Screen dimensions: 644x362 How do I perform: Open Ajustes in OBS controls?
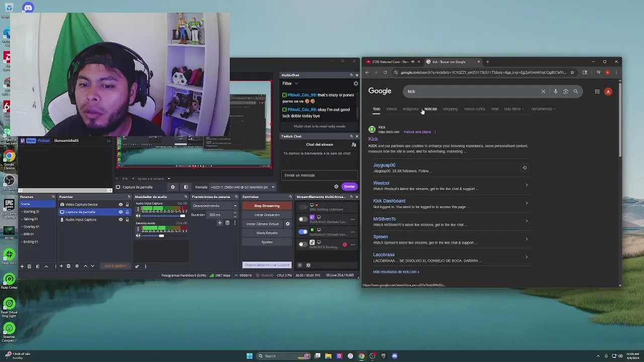[x=267, y=242]
